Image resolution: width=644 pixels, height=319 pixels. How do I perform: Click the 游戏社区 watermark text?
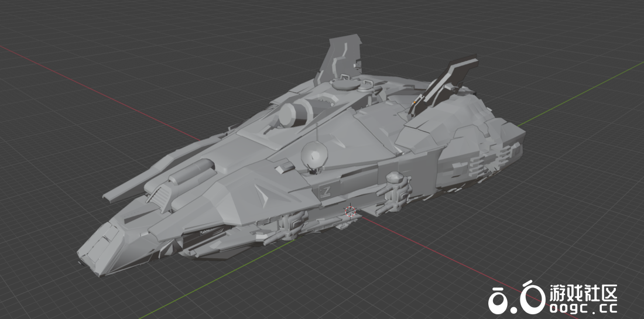(x=583, y=292)
